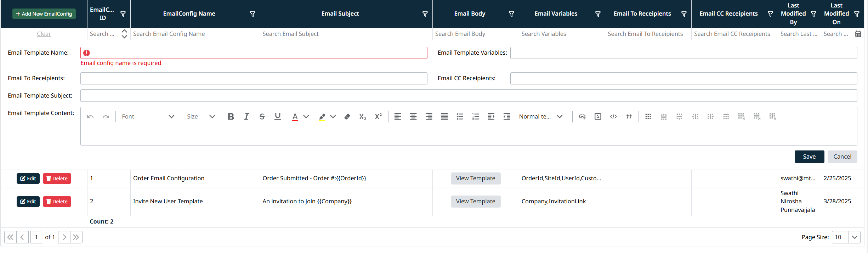Toggle center text alignment
This screenshot has height=253, width=868.
(x=413, y=116)
